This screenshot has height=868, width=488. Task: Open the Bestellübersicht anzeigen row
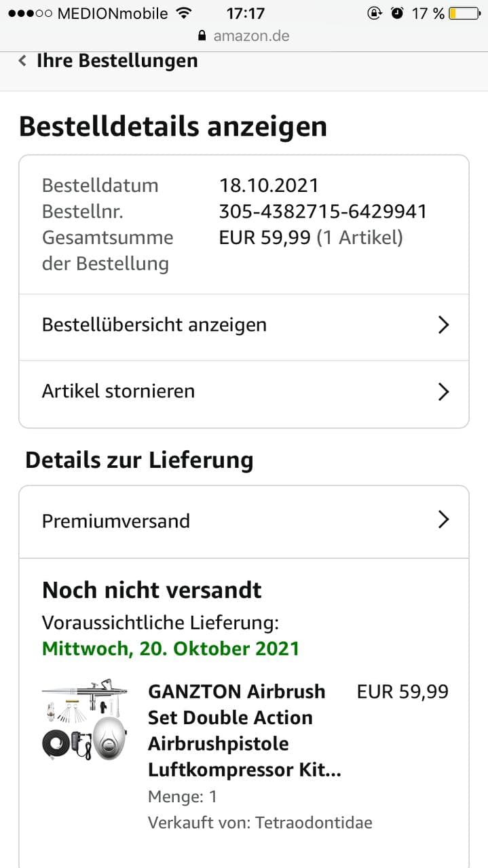click(x=244, y=327)
